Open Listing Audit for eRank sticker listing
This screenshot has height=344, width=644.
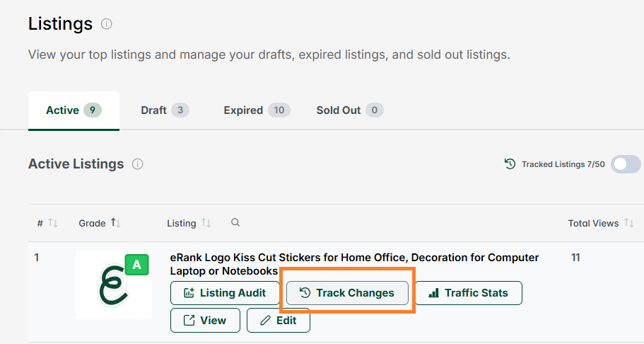225,293
